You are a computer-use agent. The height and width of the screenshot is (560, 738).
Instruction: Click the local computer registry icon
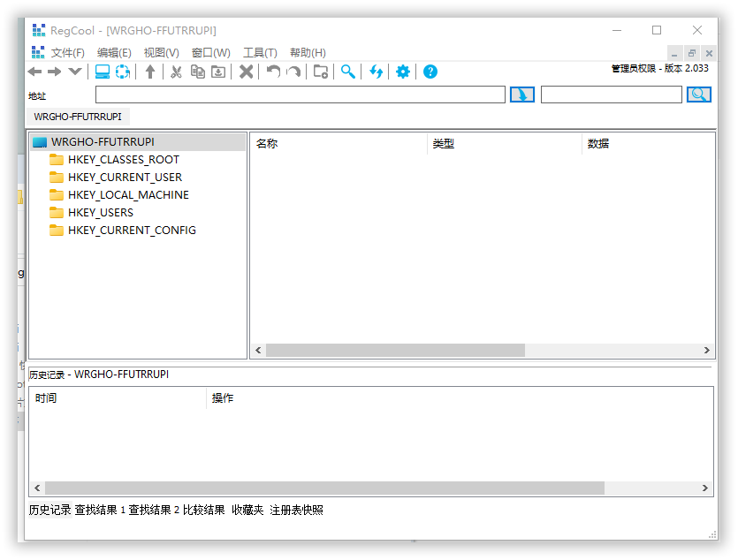pos(103,72)
